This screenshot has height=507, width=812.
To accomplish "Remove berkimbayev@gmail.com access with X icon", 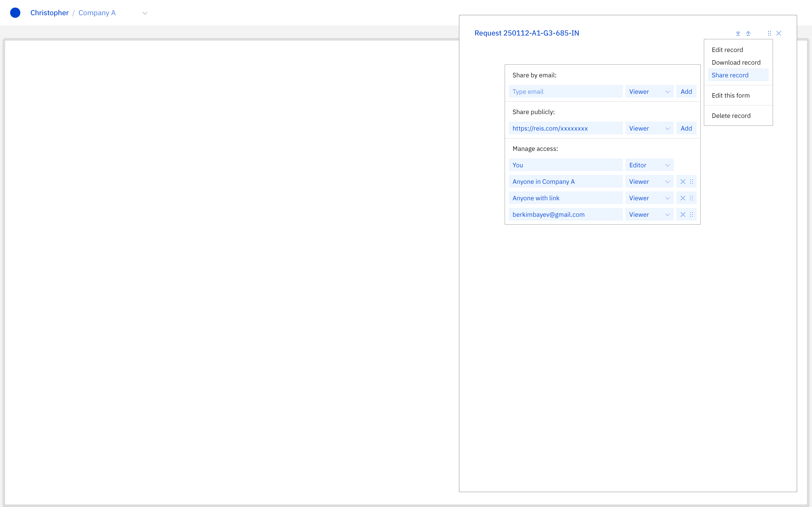I will [x=683, y=215].
